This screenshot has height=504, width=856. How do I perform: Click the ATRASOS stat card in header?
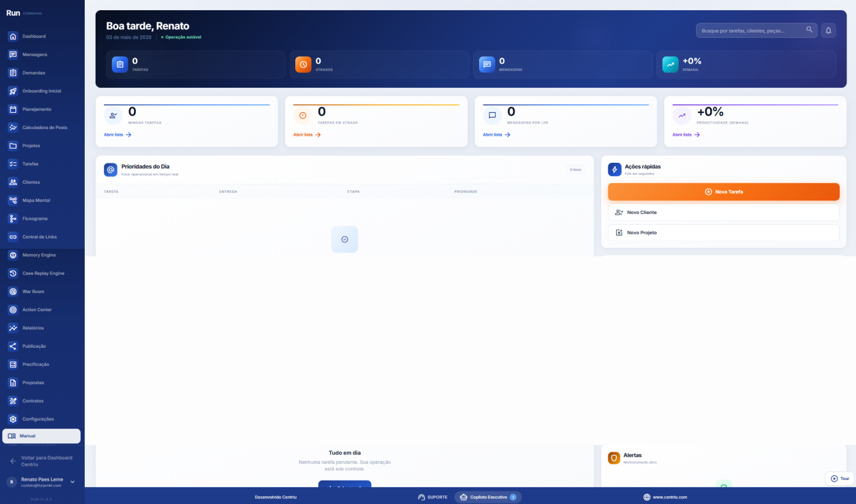point(379,64)
